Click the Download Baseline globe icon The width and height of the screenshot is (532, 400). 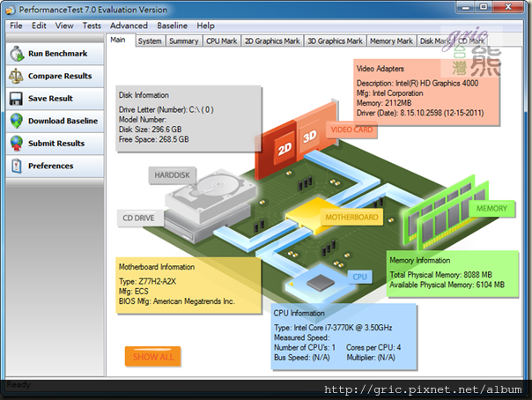16,121
